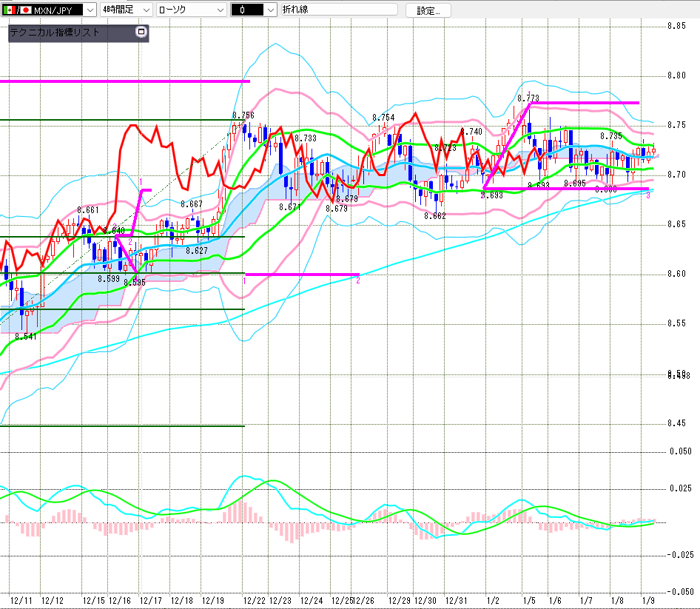
Task: Click the 8.80 value on the price axis
Action: click(x=678, y=75)
